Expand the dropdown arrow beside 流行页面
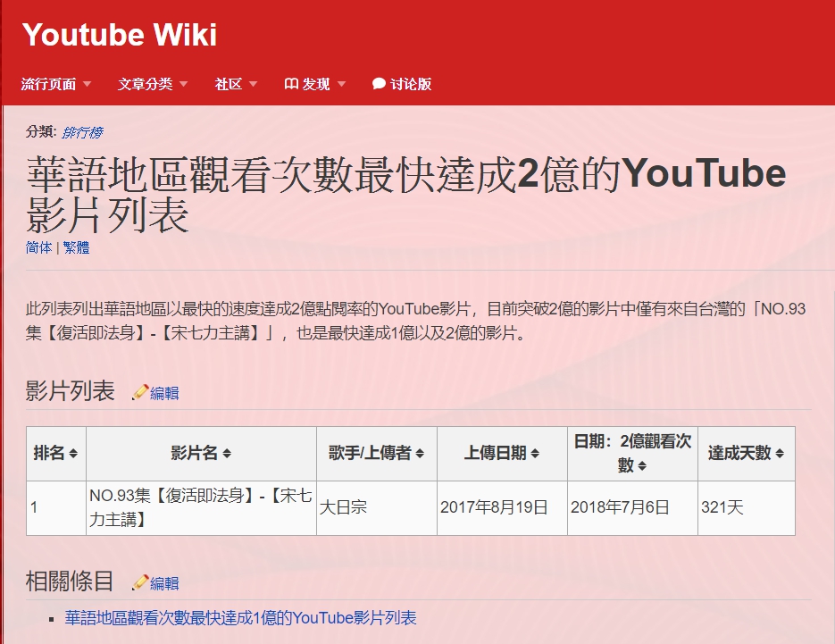The height and width of the screenshot is (644, 835). 87,84
